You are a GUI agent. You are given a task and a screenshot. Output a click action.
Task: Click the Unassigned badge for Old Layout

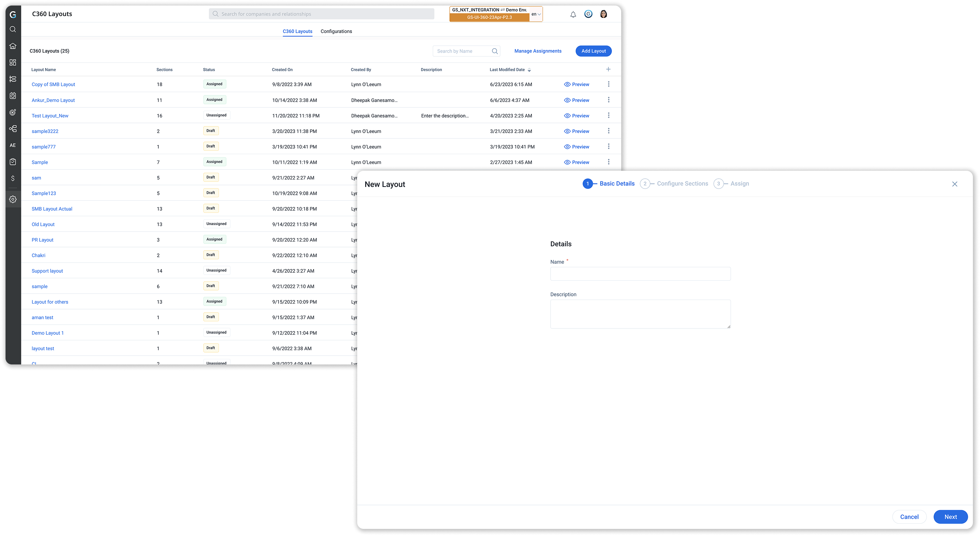pos(217,224)
